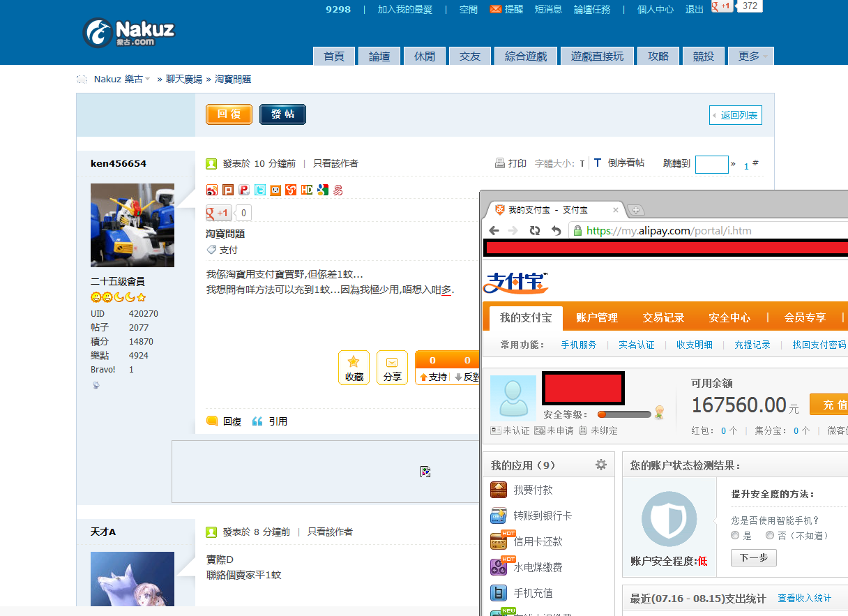The image size is (848, 616).
Task: Click the Google +1 badge in the header
Action: click(x=722, y=6)
